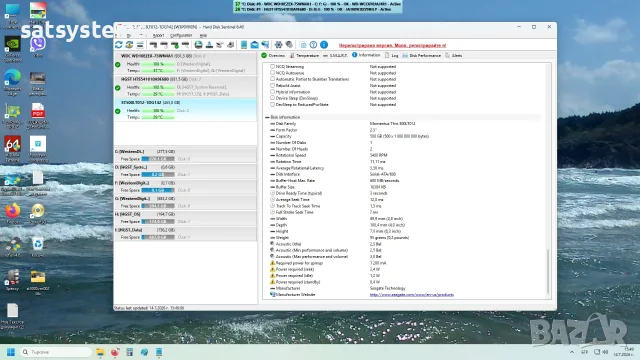Select the WDC WD10EZEX disk entry
This screenshot has width=640, height=360.
point(186,63)
